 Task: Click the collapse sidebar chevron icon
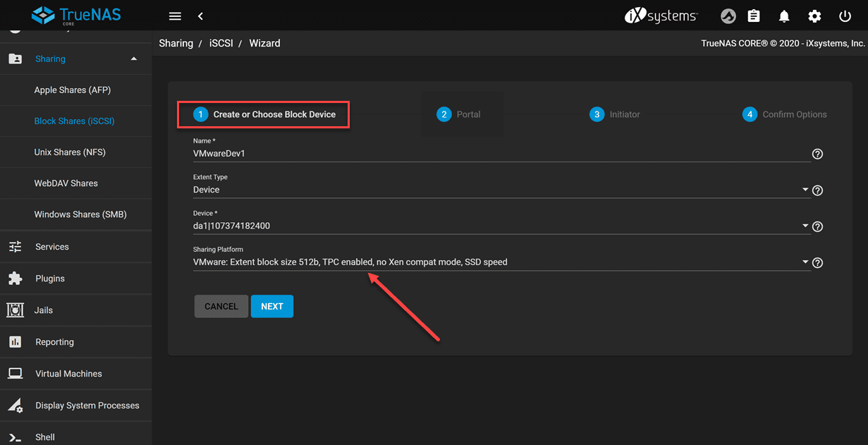(x=200, y=16)
